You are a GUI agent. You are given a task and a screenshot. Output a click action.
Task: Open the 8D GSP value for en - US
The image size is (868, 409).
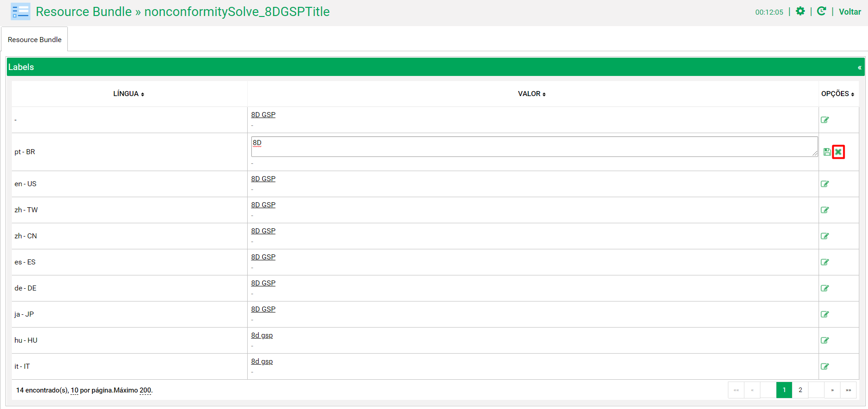click(263, 179)
